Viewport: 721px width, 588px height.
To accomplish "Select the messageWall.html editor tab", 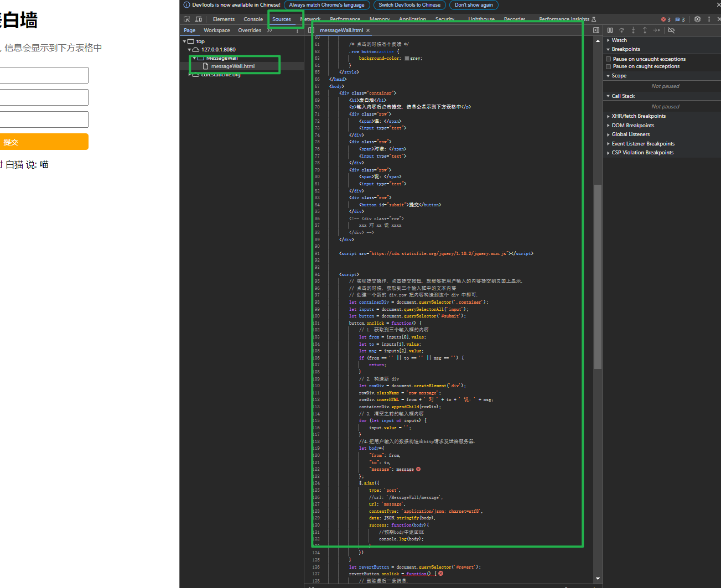I will [x=341, y=30].
